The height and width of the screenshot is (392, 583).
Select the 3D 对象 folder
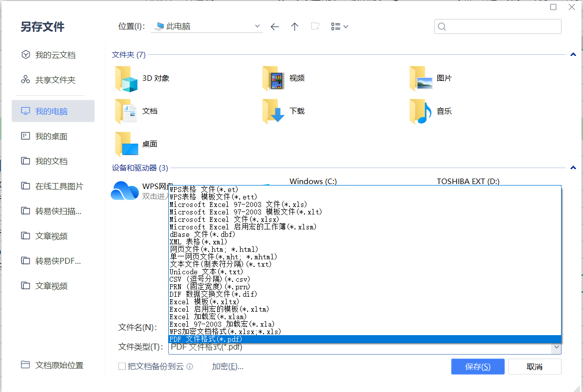143,78
